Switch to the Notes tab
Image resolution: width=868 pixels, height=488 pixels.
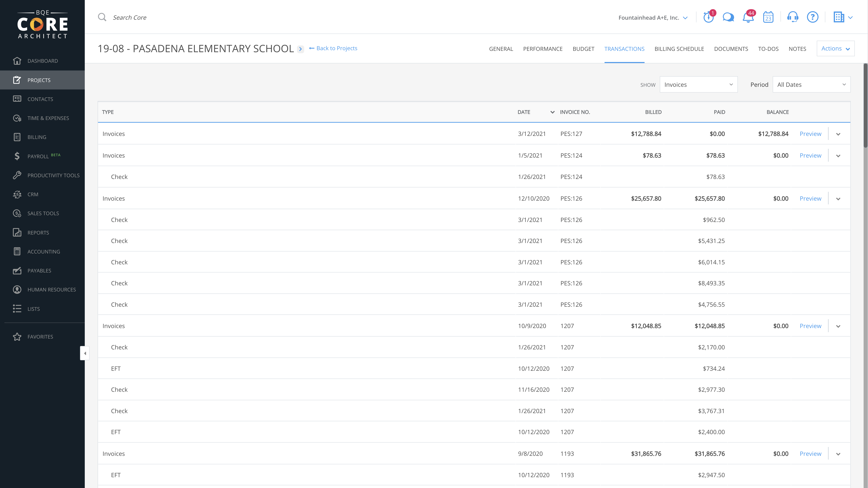(797, 49)
